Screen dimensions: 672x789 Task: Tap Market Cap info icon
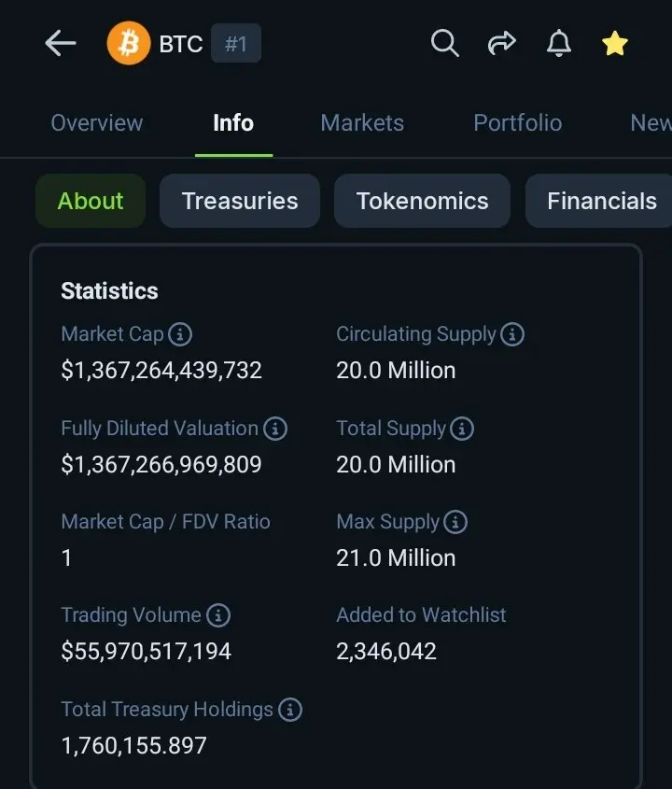coord(180,334)
